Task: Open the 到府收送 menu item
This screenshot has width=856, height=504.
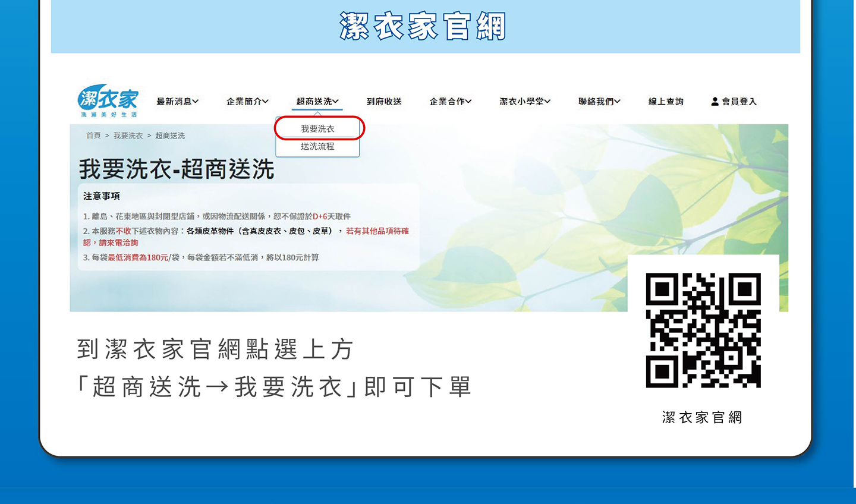Action: pos(384,102)
